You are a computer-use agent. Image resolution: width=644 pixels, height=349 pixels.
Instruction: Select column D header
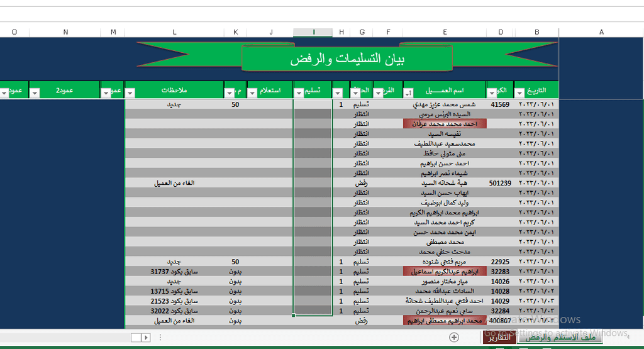point(500,32)
